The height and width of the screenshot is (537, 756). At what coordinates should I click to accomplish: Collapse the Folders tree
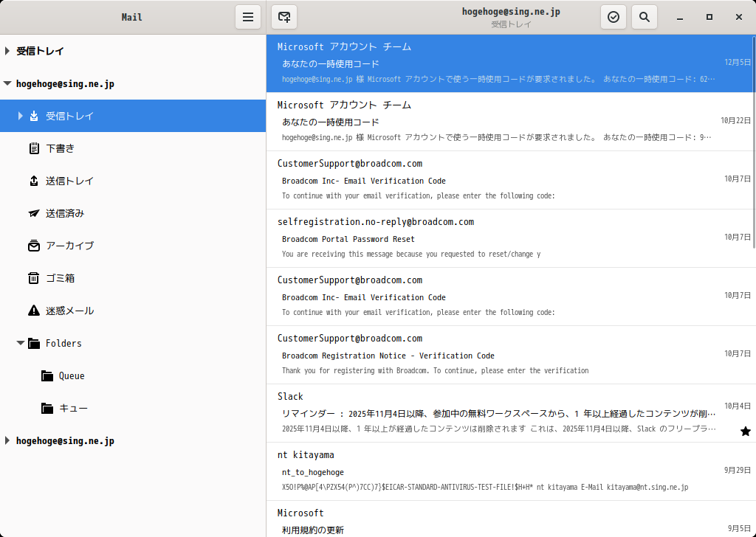(x=20, y=344)
